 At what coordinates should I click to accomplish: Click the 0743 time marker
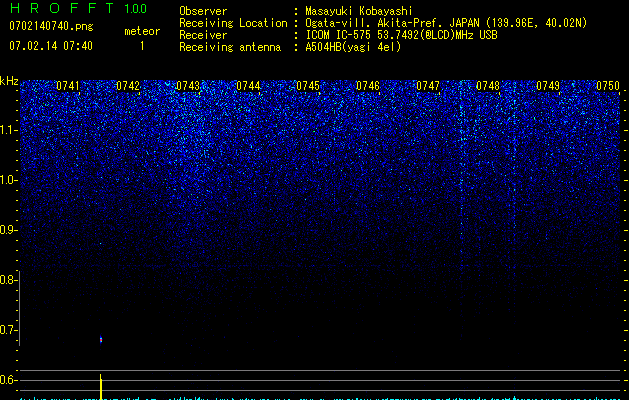(188, 85)
